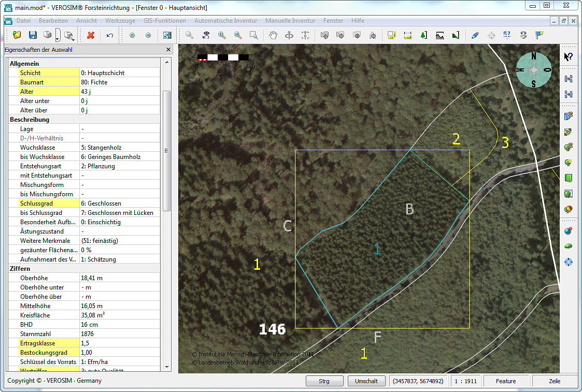Click the undo arrow icon
The image size is (582, 392).
click(x=109, y=35)
